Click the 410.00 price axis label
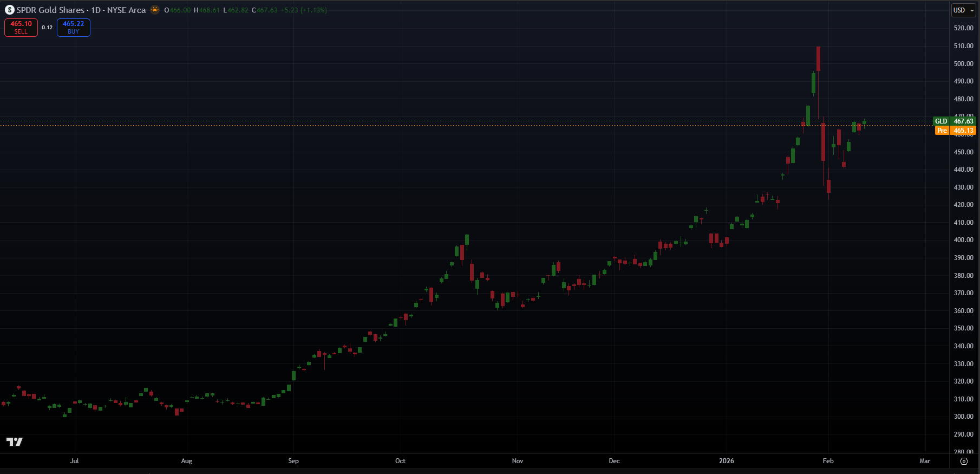The image size is (980, 474). point(964,223)
